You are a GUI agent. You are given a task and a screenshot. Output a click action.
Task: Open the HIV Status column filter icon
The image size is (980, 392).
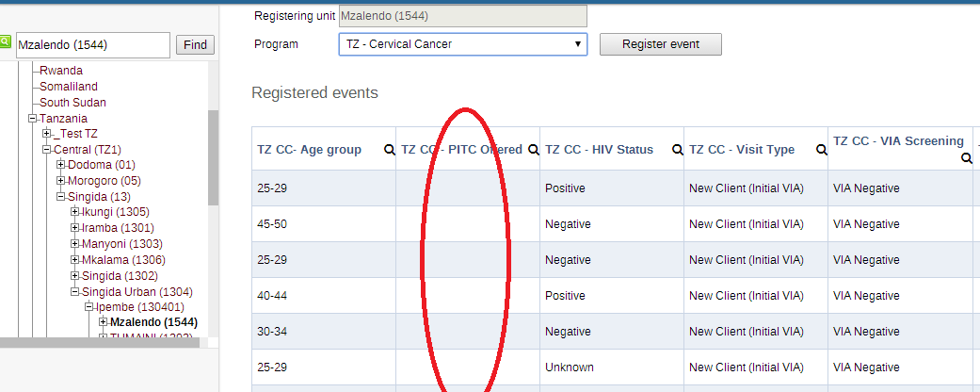click(x=677, y=150)
